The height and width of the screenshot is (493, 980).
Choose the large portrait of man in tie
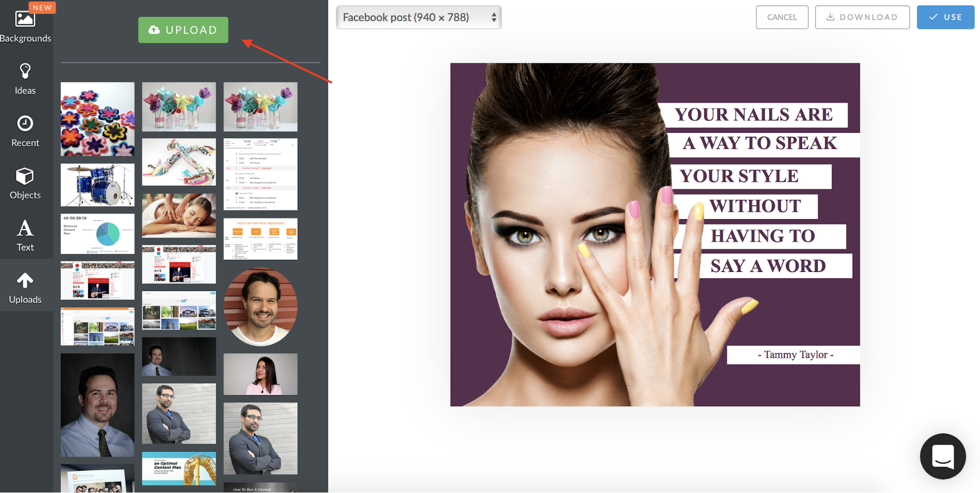point(98,405)
